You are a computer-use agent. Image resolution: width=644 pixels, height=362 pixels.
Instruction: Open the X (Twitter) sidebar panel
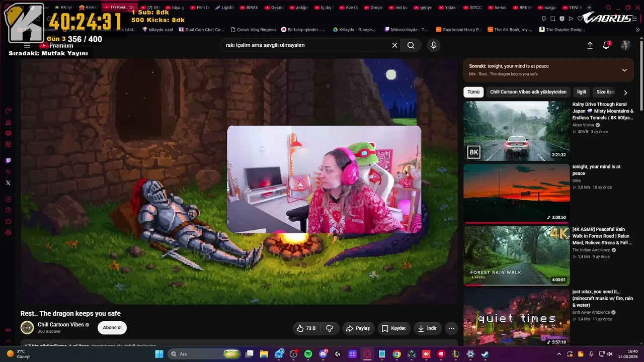click(8, 183)
